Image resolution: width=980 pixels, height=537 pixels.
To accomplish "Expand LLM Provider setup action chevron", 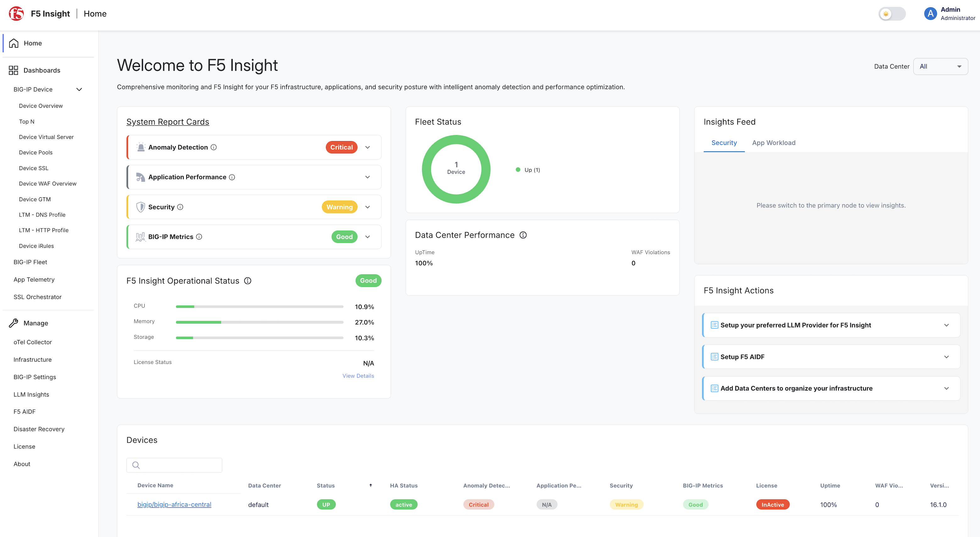I will 946,325.
